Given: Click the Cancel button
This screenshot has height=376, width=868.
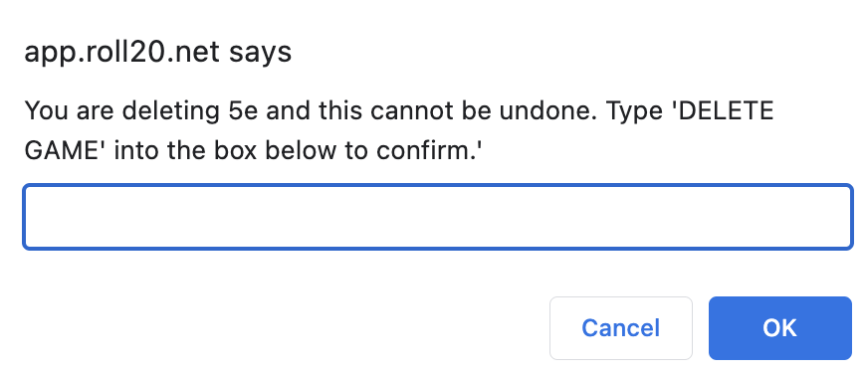Looking at the screenshot, I should (620, 328).
